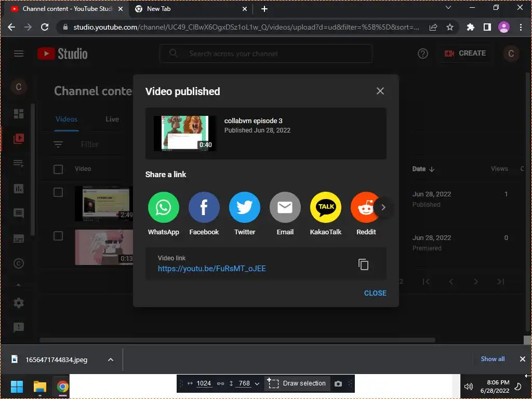Share video via Facebook icon

(204, 207)
